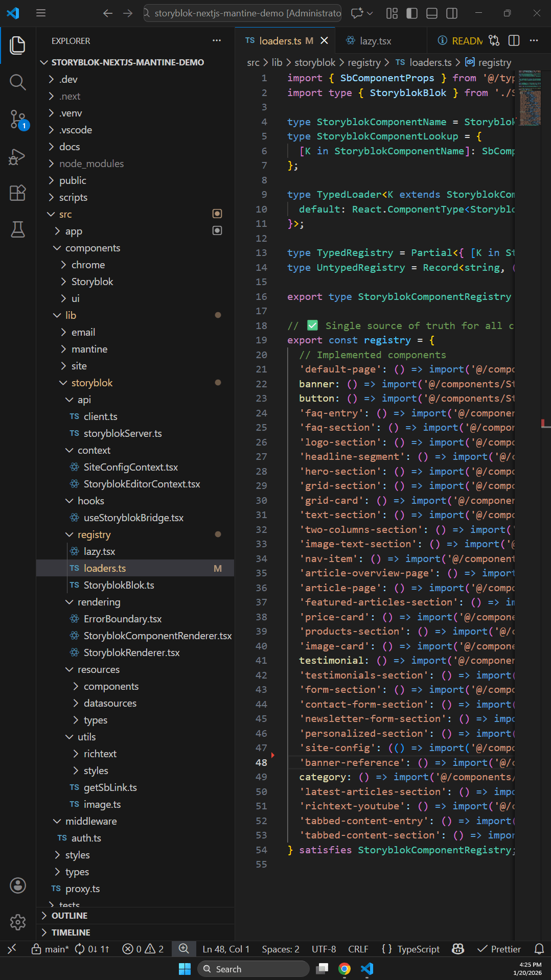Image resolution: width=551 pixels, height=980 pixels.
Task: Switch to the README tab
Action: coord(460,41)
